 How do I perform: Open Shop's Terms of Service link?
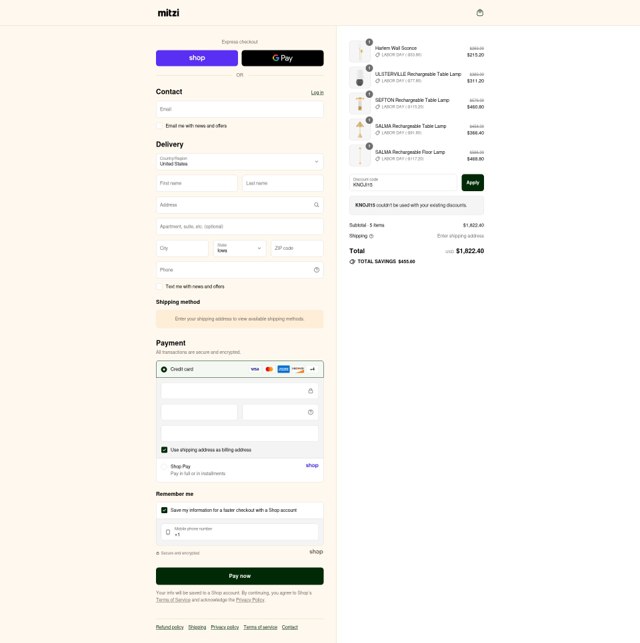(x=173, y=600)
